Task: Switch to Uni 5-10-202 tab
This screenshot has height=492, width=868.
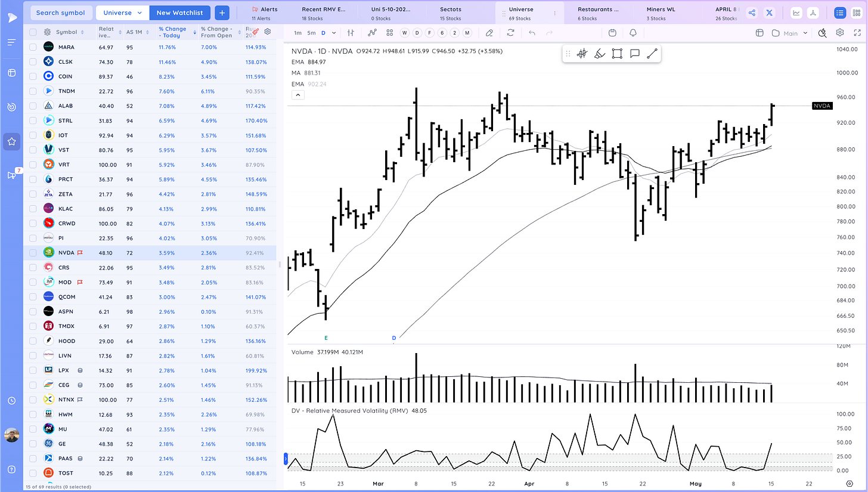Action: click(392, 13)
